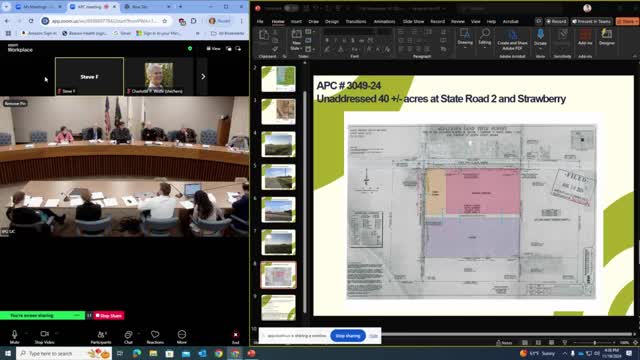
Task: Click End to leave the Zoom meeting
Action: [x=236, y=337]
